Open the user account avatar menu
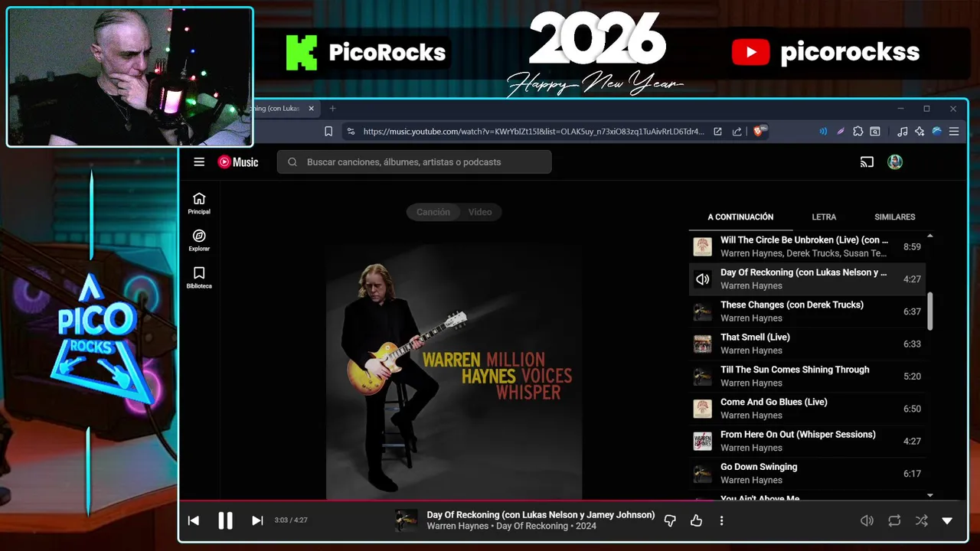This screenshot has height=551, width=980. (x=895, y=161)
